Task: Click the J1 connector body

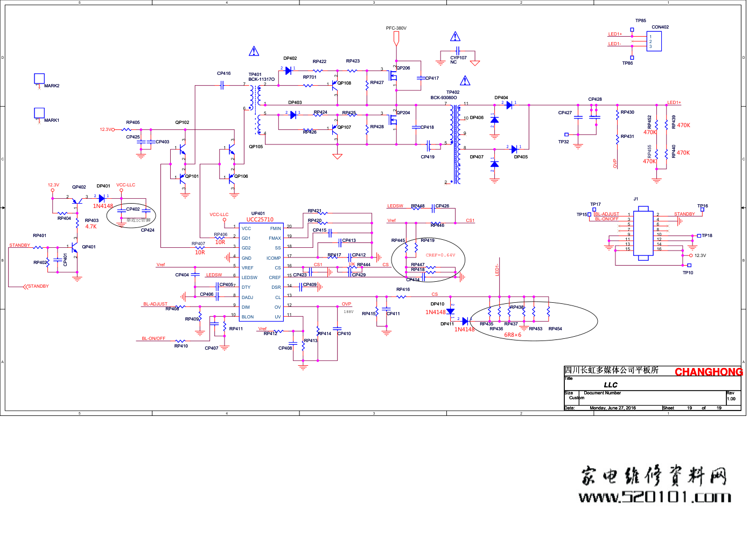Action: (x=642, y=232)
